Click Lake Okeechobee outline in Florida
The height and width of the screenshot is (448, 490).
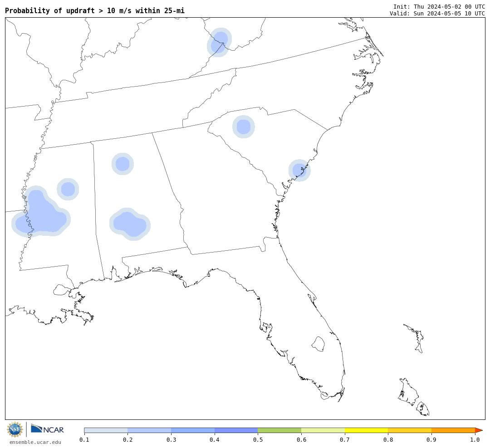[318, 344]
